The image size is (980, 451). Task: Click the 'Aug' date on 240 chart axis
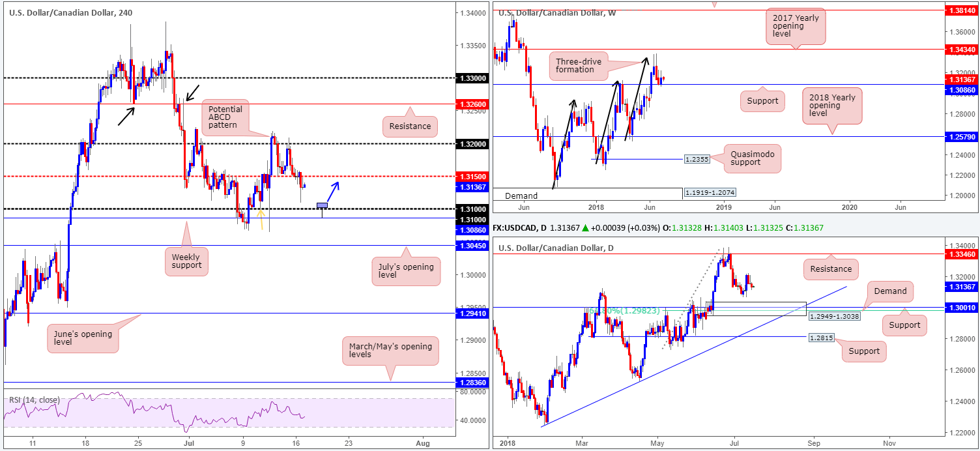[x=422, y=443]
